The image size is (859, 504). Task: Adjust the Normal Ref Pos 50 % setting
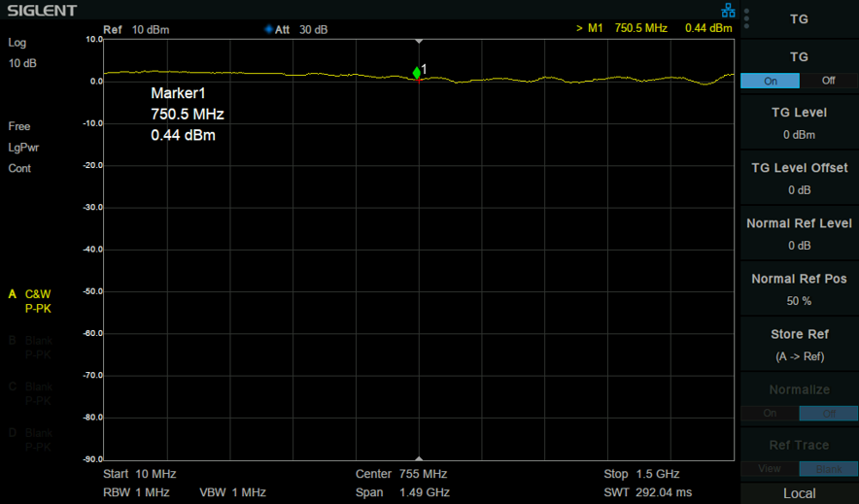[x=800, y=289]
